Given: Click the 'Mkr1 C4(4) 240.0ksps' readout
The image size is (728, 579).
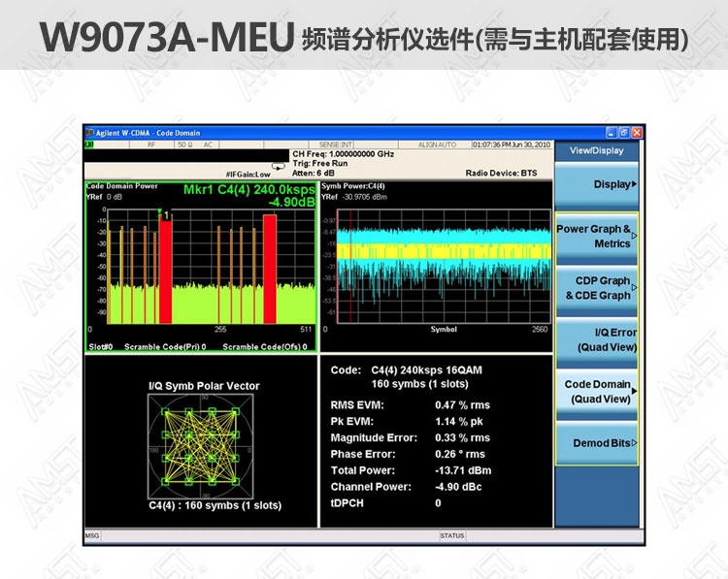Looking at the screenshot, I should point(249,190).
